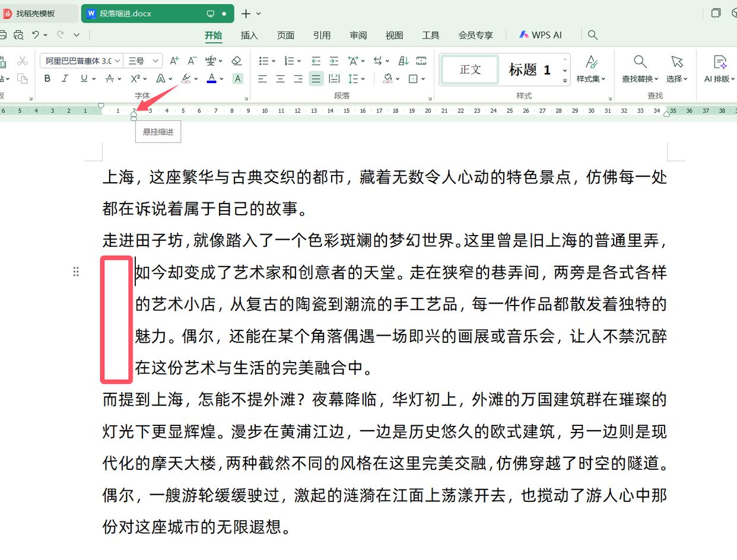Open the font name dropdown

click(x=117, y=61)
